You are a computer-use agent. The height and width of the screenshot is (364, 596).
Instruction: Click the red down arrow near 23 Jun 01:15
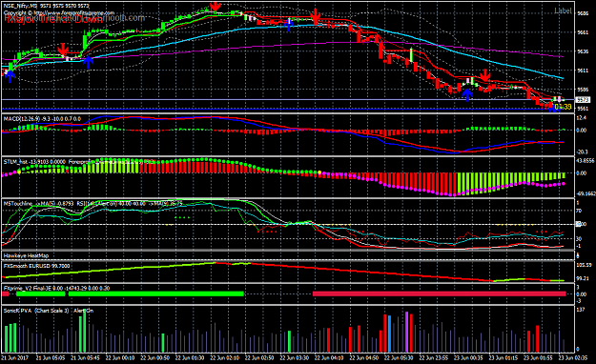point(484,75)
